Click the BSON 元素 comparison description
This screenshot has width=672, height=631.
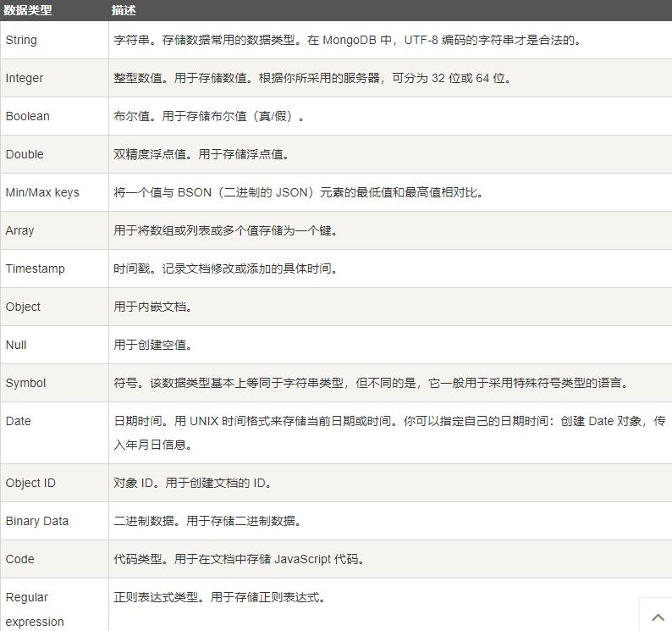coord(299,192)
